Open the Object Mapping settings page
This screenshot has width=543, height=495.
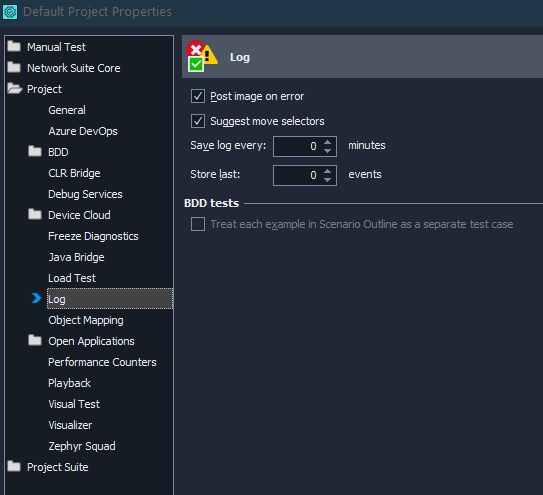tap(86, 320)
